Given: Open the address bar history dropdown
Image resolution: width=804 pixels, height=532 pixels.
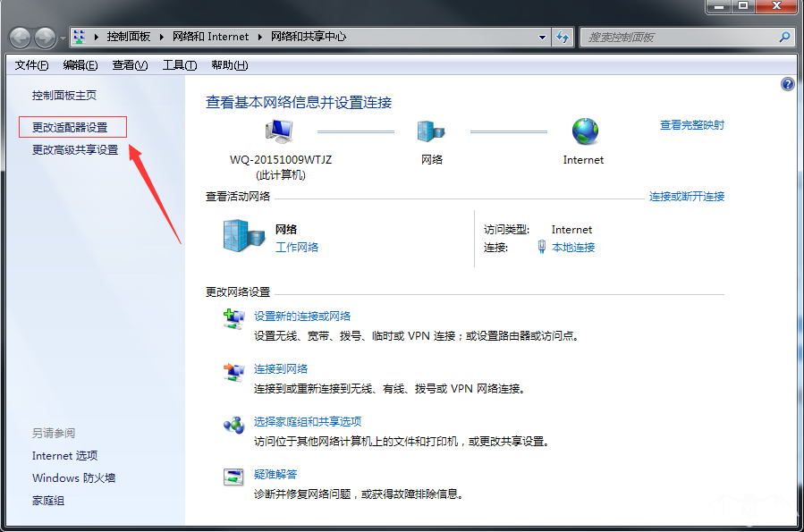Looking at the screenshot, I should click(x=542, y=37).
